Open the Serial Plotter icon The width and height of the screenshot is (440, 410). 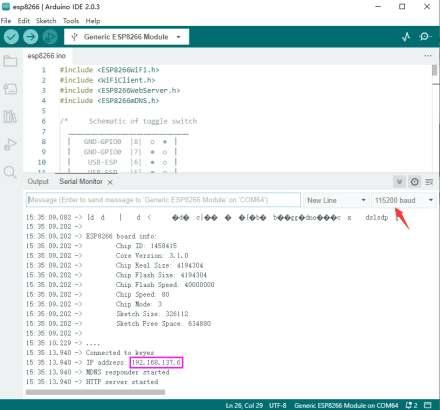[406, 37]
